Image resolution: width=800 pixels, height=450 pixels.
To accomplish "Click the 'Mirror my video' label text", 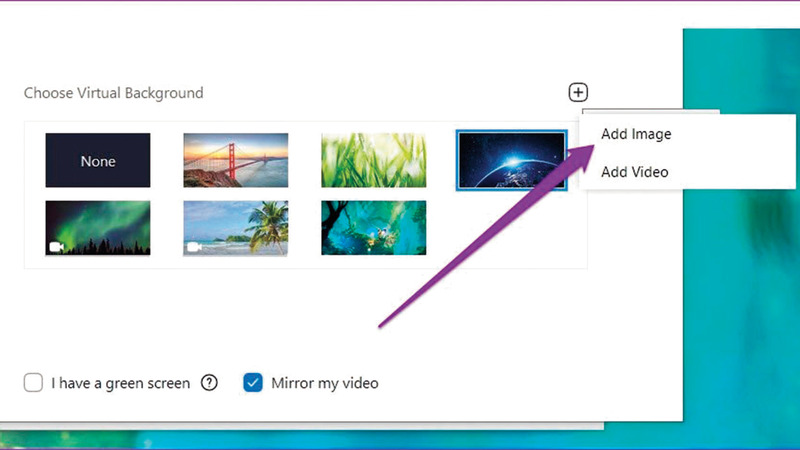I will click(x=325, y=383).
